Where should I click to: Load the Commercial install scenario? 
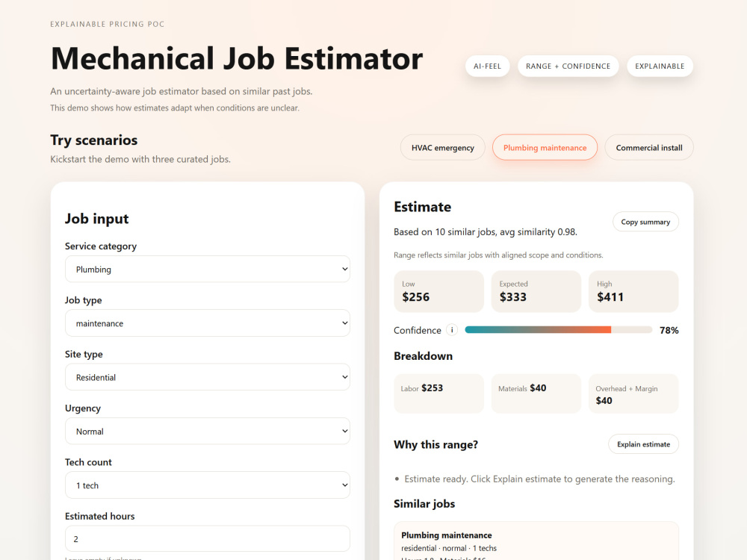649,148
